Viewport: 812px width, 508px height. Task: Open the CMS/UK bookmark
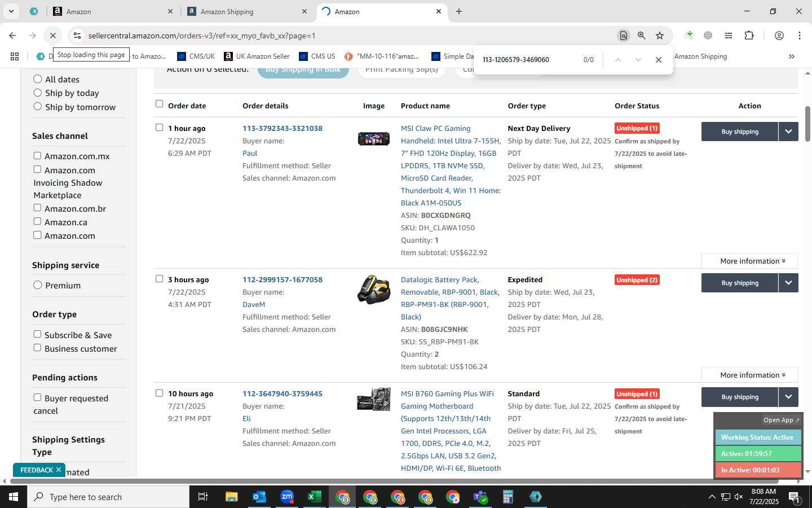[x=196, y=56]
